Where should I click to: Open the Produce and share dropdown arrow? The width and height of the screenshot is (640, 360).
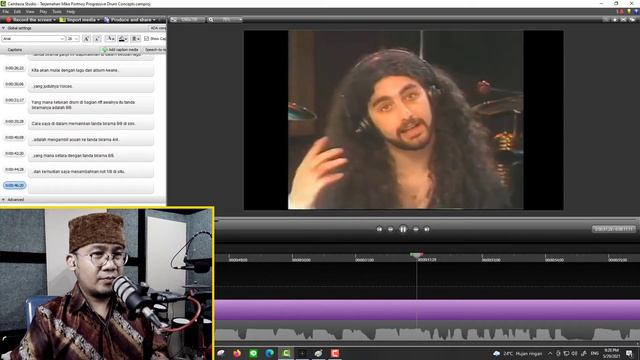pyautogui.click(x=154, y=20)
